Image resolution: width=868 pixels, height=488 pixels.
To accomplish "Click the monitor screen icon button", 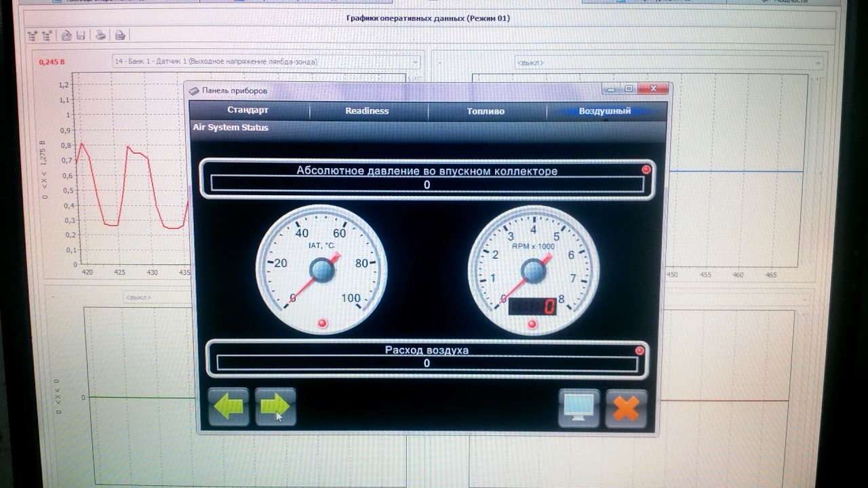I will 578,408.
